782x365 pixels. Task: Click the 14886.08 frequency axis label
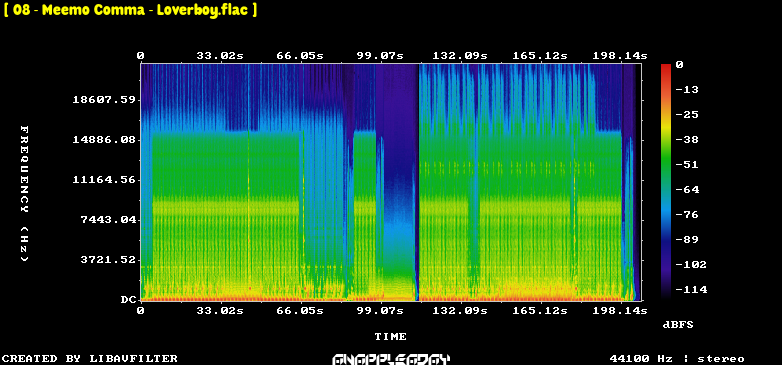[104, 140]
